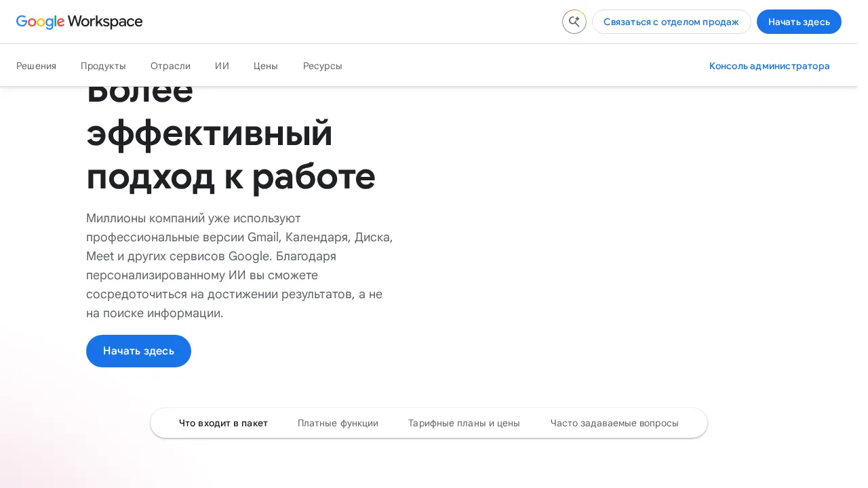Screen dimensions: 868x488
Task: Open the AI search sparkle icon
Action: coord(574,22)
